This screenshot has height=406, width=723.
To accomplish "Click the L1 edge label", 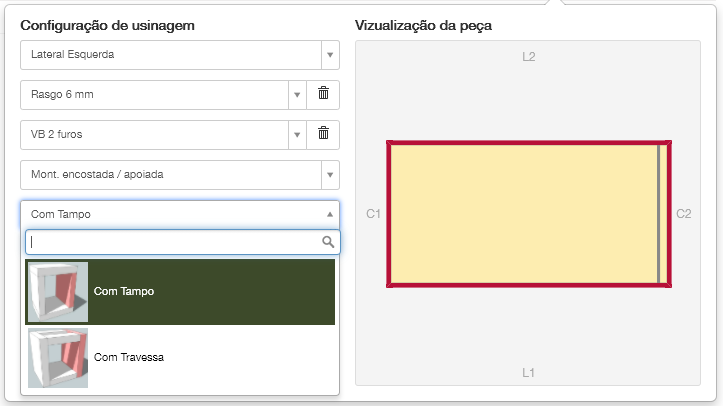I will coord(529,373).
